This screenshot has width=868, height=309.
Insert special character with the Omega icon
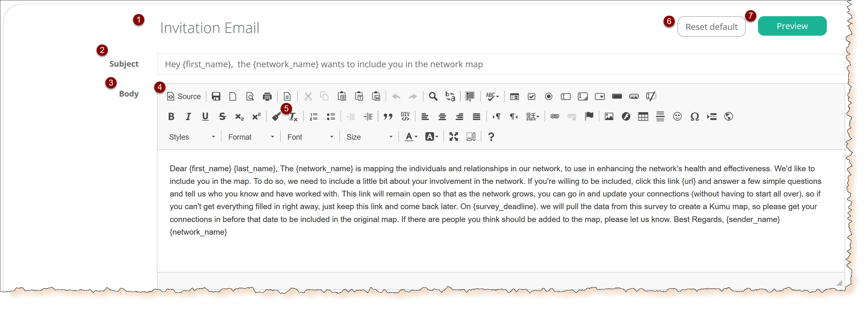click(x=695, y=117)
